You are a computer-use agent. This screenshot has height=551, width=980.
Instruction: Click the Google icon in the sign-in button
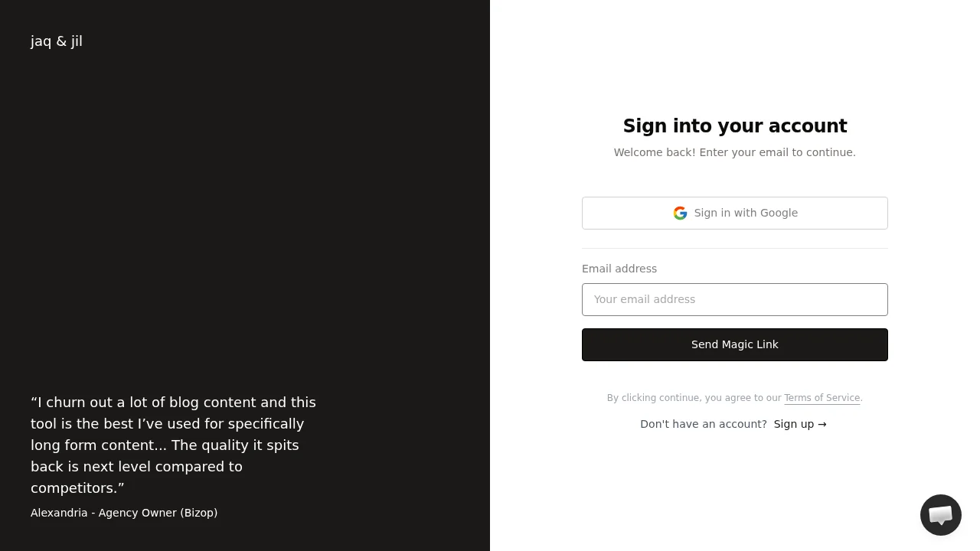[680, 213]
